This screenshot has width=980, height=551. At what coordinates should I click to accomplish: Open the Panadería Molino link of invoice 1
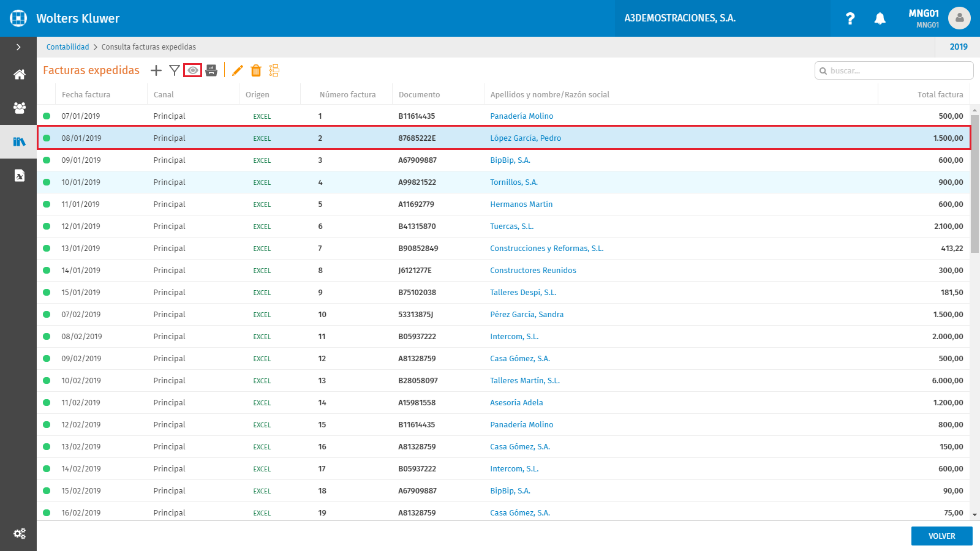pyautogui.click(x=522, y=116)
